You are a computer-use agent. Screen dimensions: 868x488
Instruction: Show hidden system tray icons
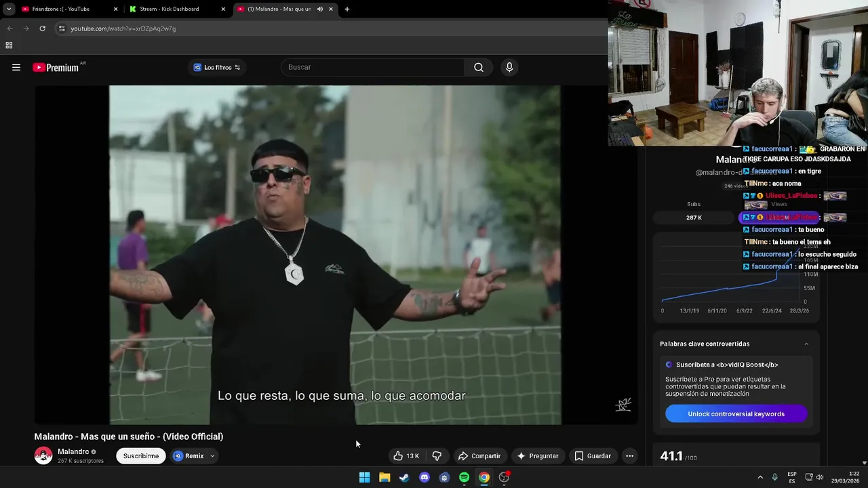760,477
